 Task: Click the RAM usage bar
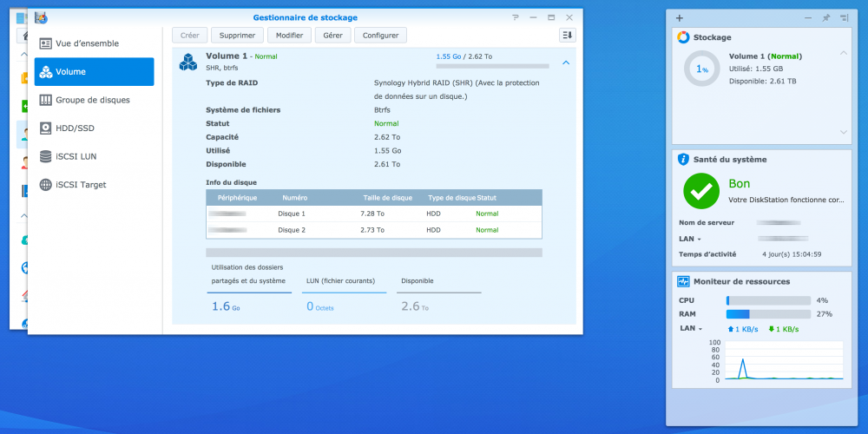point(768,314)
